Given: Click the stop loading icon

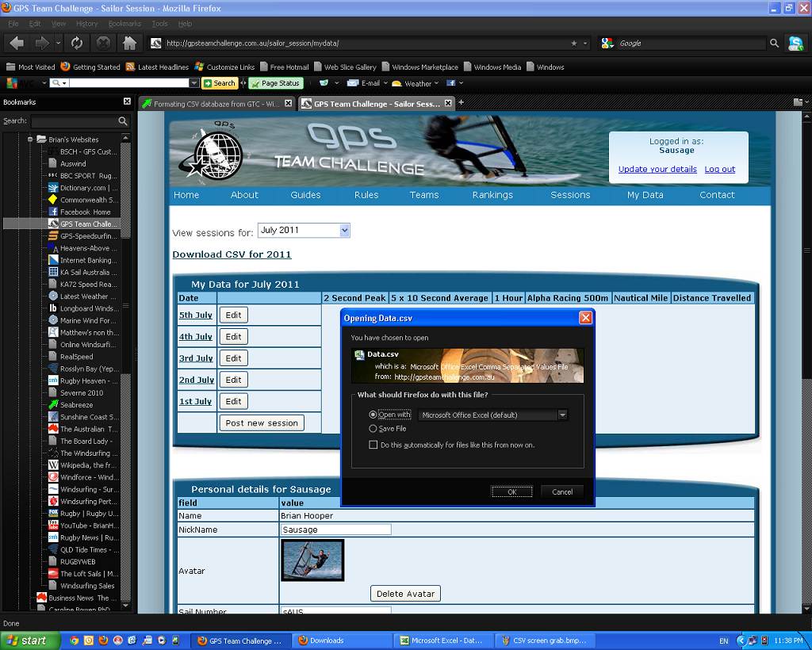Looking at the screenshot, I should 103,43.
